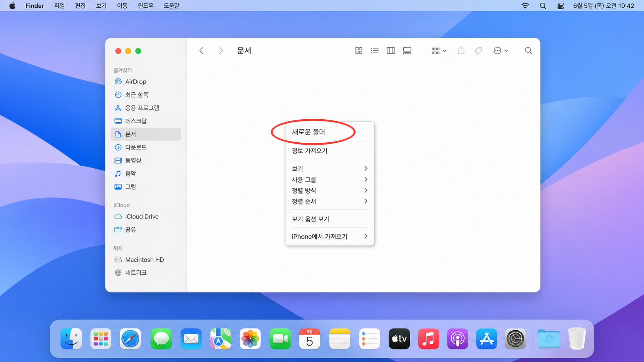The width and height of the screenshot is (644, 362).
Task: Open 동영상 in the sidebar
Action: point(146,160)
